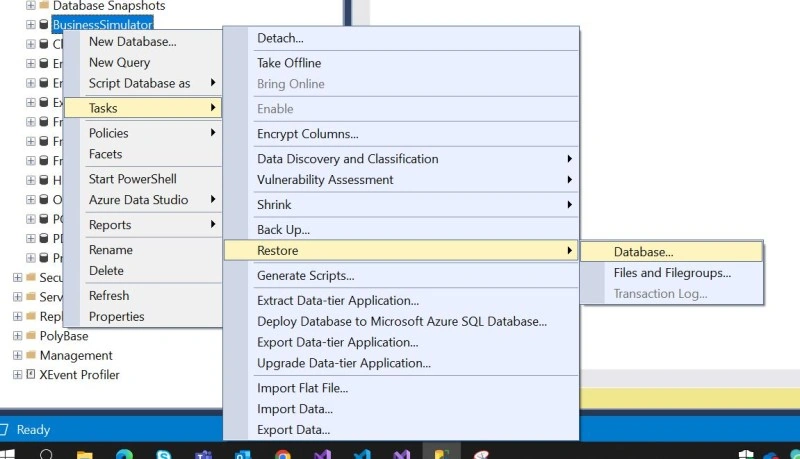This screenshot has height=459, width=800.
Task: Expand the Database Snapshots node
Action: (x=31, y=6)
